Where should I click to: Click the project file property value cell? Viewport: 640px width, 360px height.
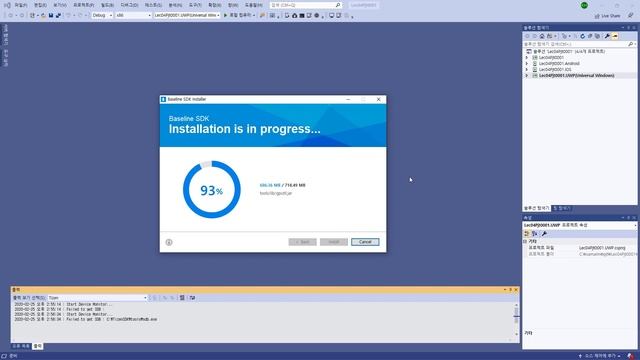[607, 248]
